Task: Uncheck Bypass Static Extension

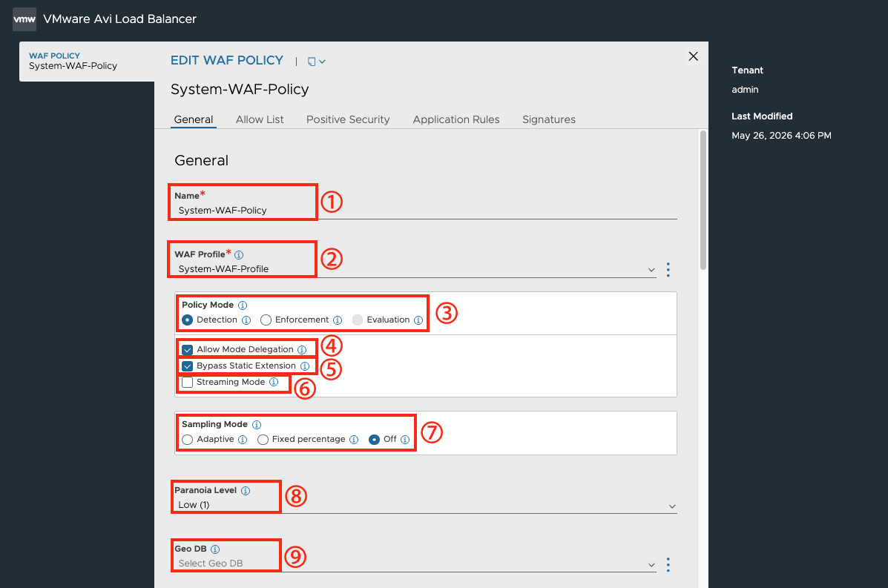Action: 188,366
